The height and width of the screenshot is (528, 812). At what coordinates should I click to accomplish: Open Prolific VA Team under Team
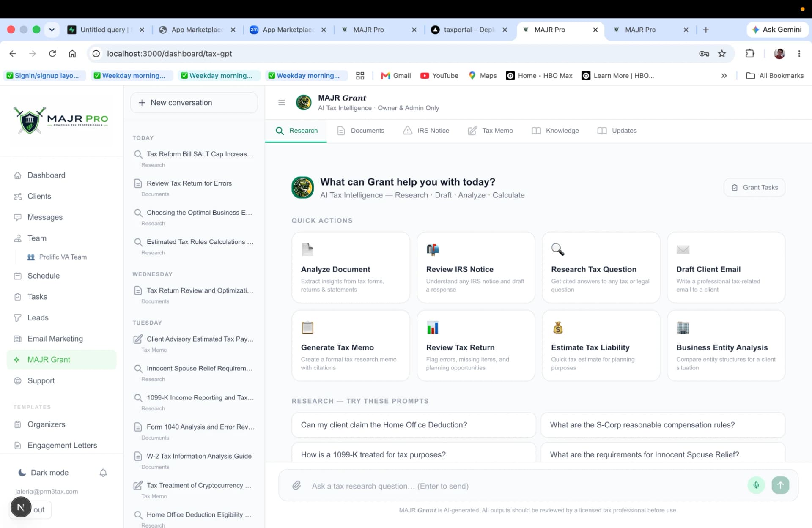coord(57,257)
